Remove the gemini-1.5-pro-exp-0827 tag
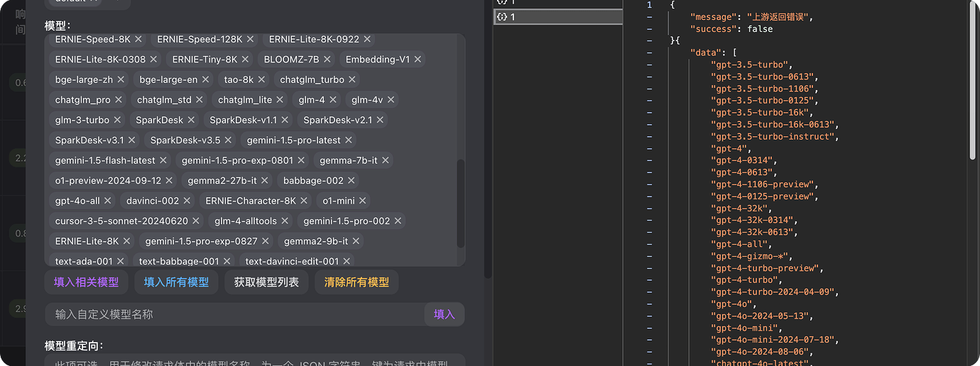 266,241
